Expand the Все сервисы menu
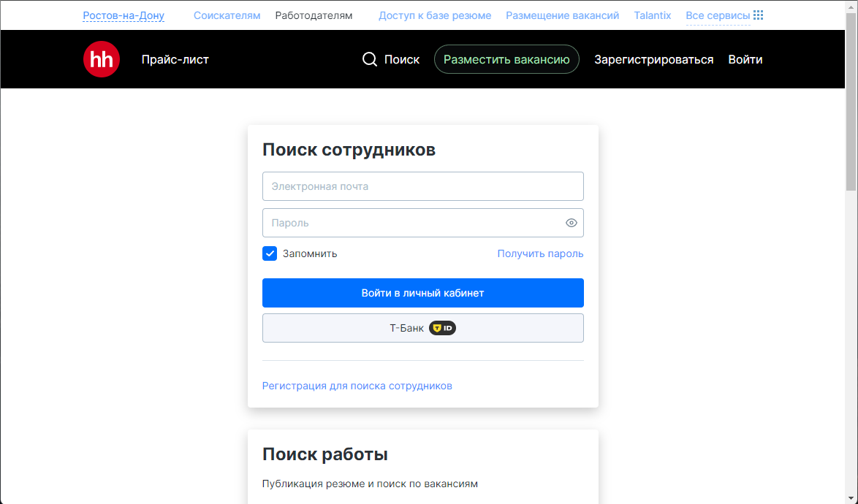This screenshot has width=858, height=504. pyautogui.click(x=718, y=16)
